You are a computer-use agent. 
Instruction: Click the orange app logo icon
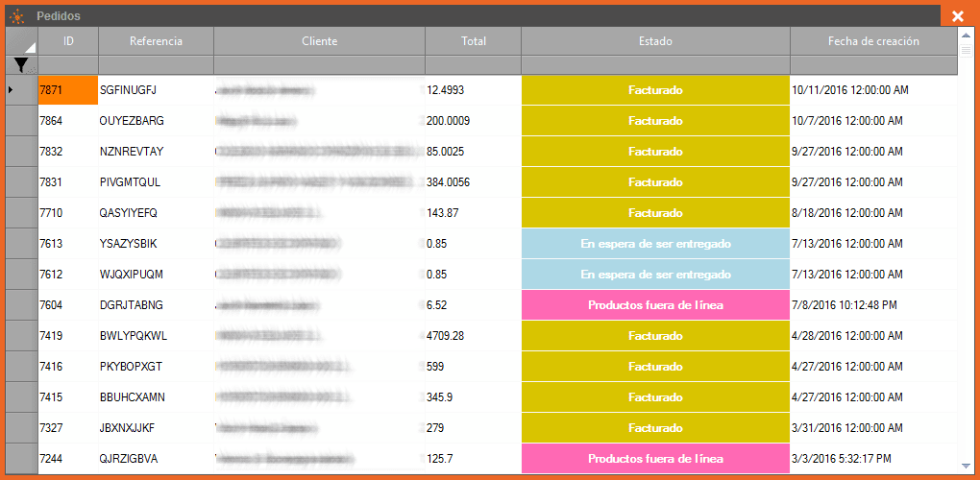pyautogui.click(x=16, y=16)
